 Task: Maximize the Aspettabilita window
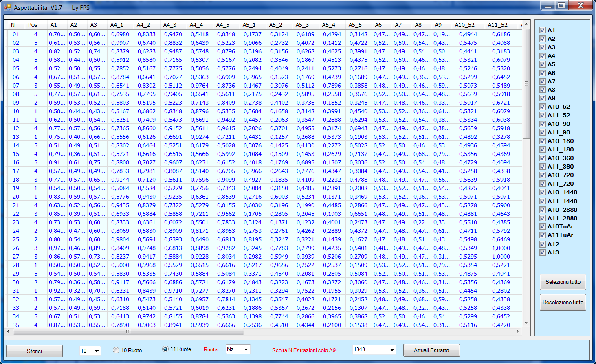561,6
